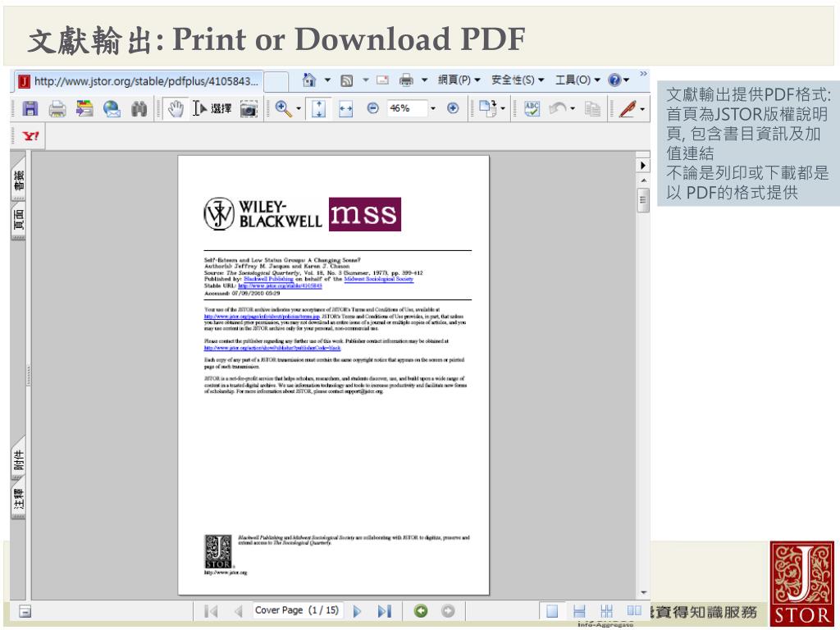840x630 pixels.
Task: Switch to continuous facing layout
Action: [606, 610]
